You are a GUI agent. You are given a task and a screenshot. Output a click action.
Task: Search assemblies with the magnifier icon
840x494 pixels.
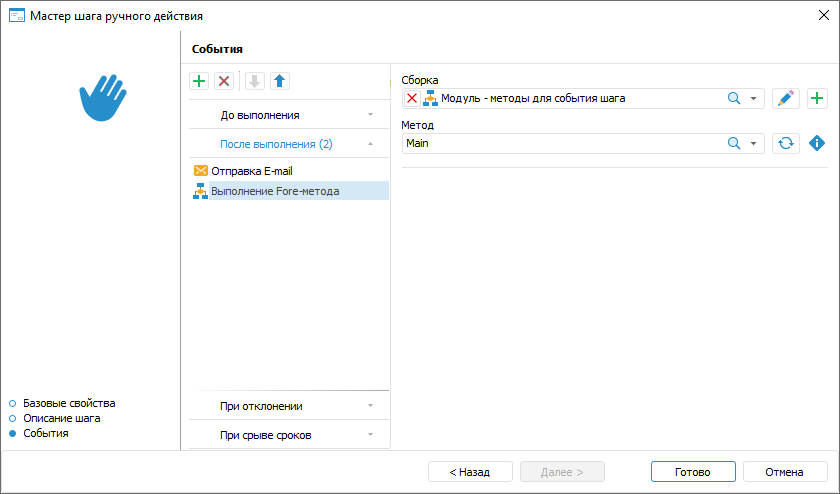pos(733,98)
